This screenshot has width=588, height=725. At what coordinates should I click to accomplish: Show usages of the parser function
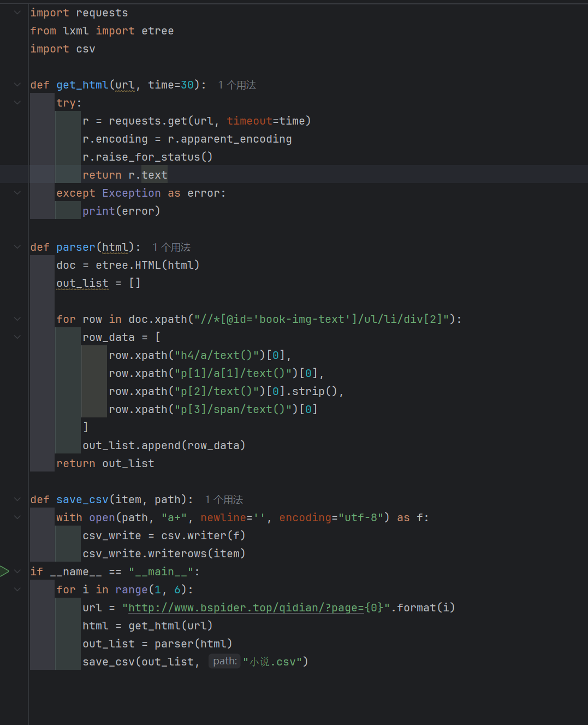point(171,246)
